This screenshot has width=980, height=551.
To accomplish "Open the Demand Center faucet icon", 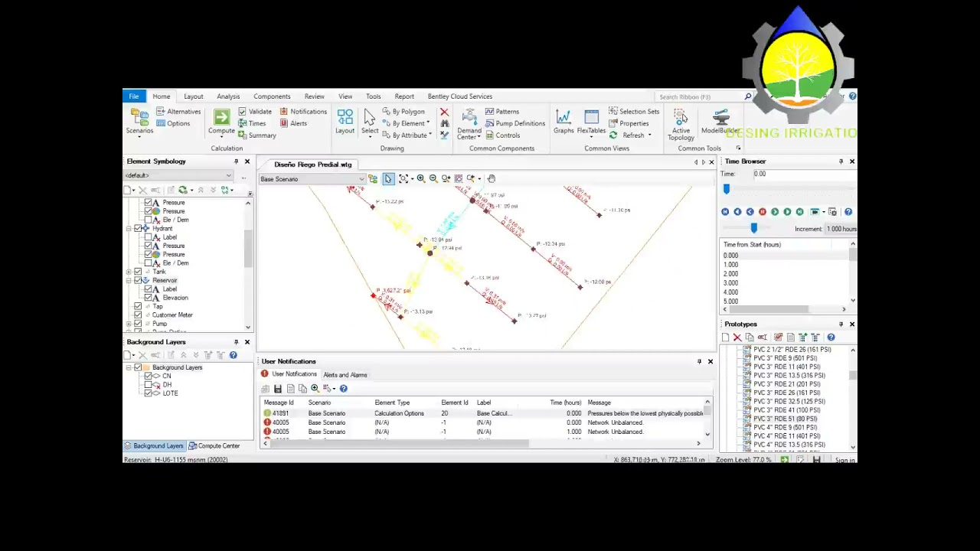I will click(469, 117).
